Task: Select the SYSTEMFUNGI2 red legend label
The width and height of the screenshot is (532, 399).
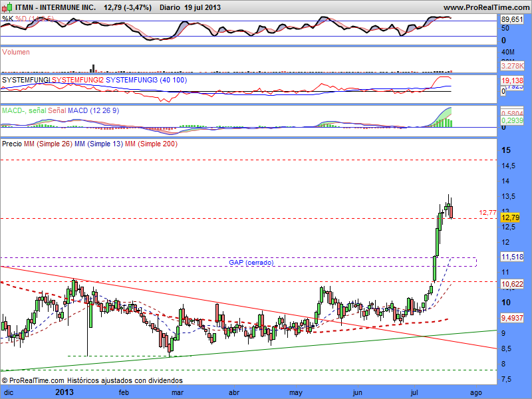Action: (77, 80)
